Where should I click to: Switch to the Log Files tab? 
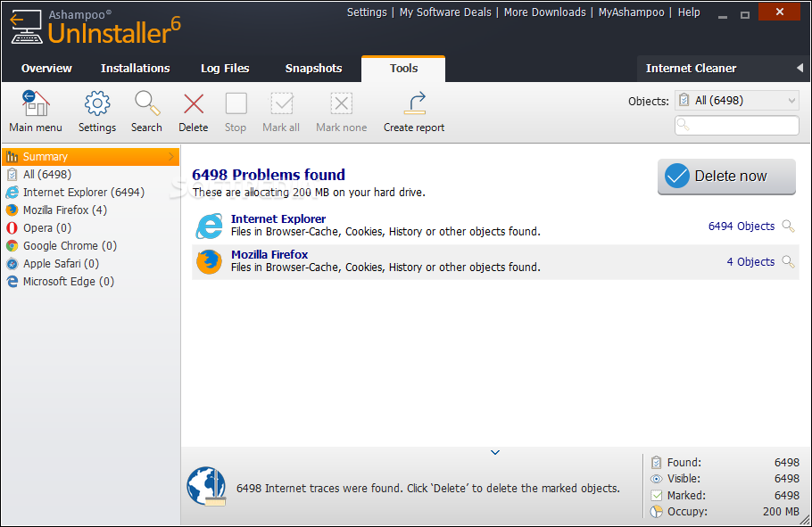[x=225, y=69]
